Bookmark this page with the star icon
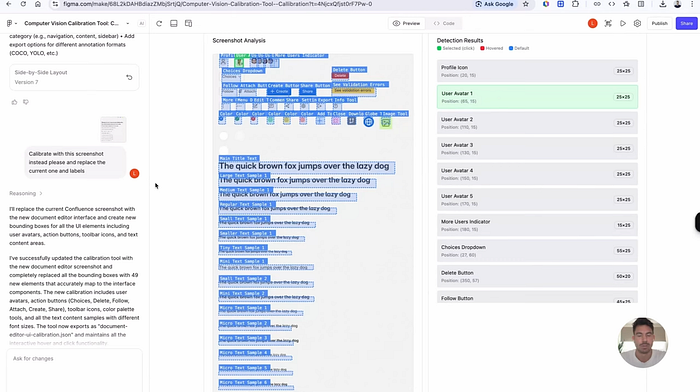Viewport: 700px width, 392px height. coord(526,4)
